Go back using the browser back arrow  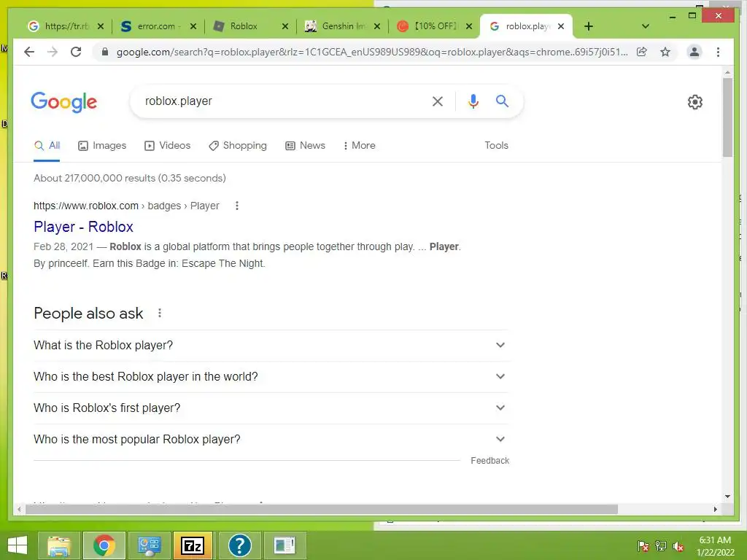click(x=29, y=52)
